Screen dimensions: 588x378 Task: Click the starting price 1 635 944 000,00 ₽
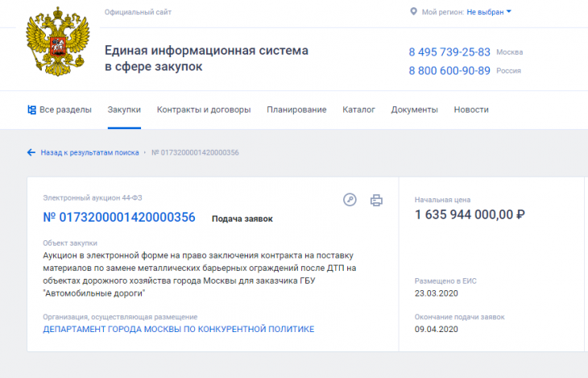(470, 214)
